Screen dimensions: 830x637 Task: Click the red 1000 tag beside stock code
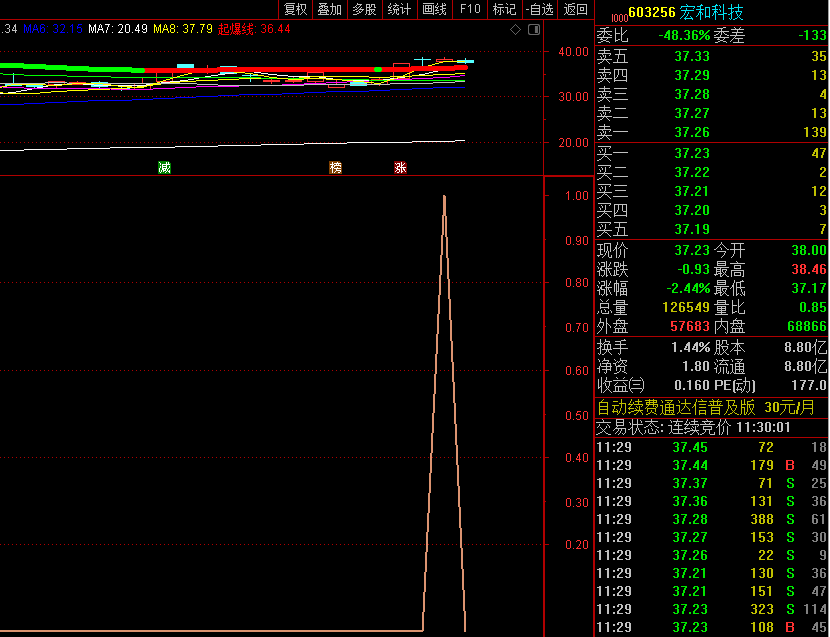pyautogui.click(x=617, y=15)
